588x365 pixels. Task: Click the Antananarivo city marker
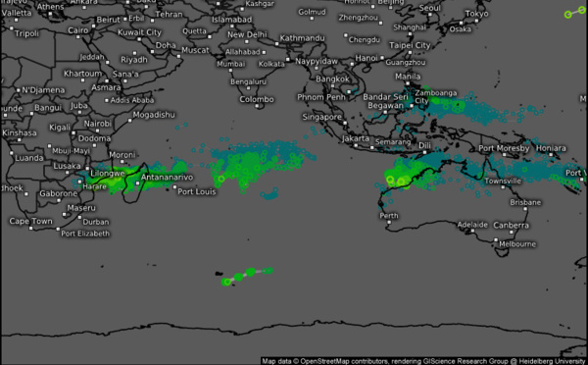click(x=138, y=183)
